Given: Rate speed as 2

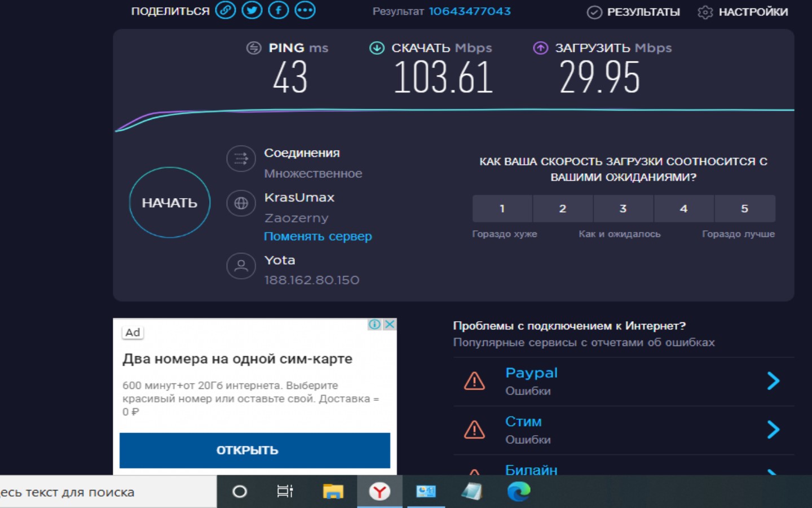Looking at the screenshot, I should (563, 209).
